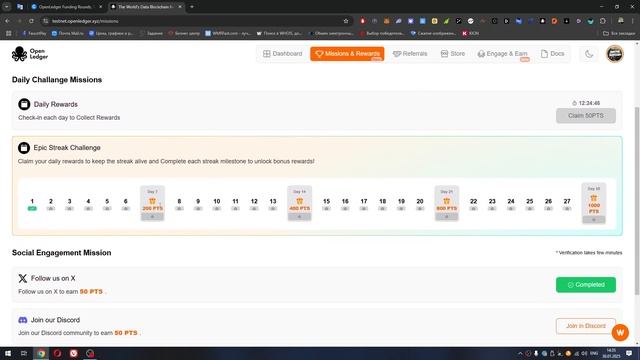Open a new browser tab with plus
This screenshot has height=360, width=640.
tap(192, 7)
